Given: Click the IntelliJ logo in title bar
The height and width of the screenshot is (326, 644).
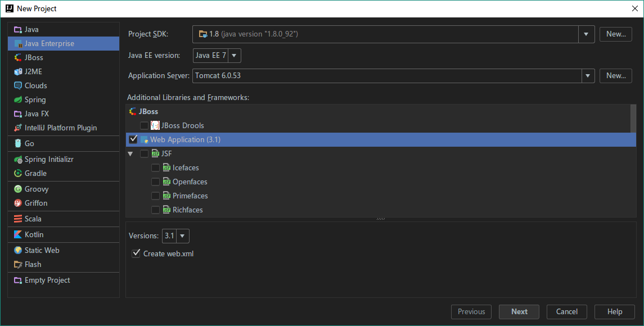Looking at the screenshot, I should 9,8.
